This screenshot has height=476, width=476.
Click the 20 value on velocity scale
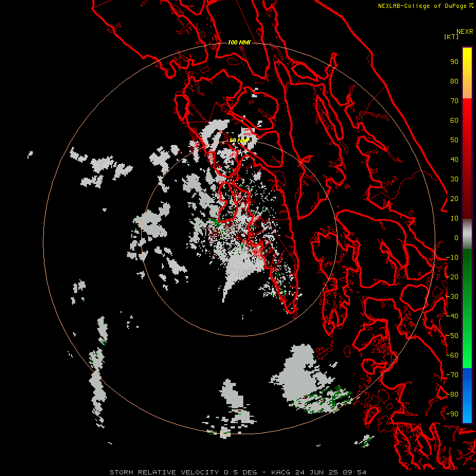454,198
